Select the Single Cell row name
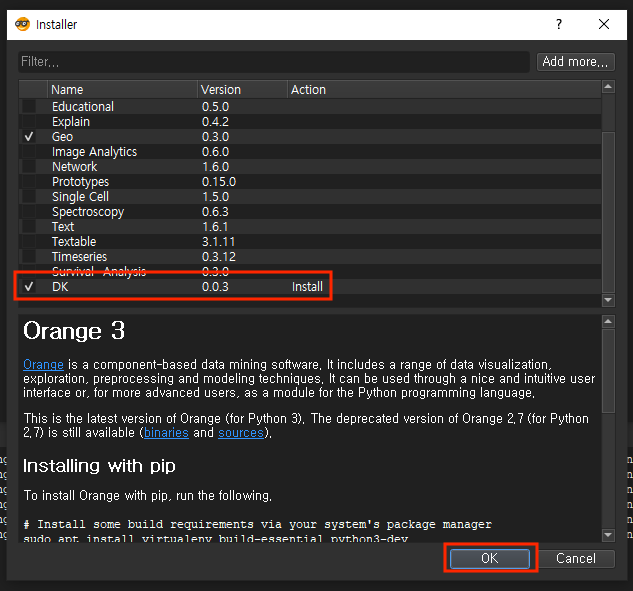The width and height of the screenshot is (633, 591). coord(80,197)
